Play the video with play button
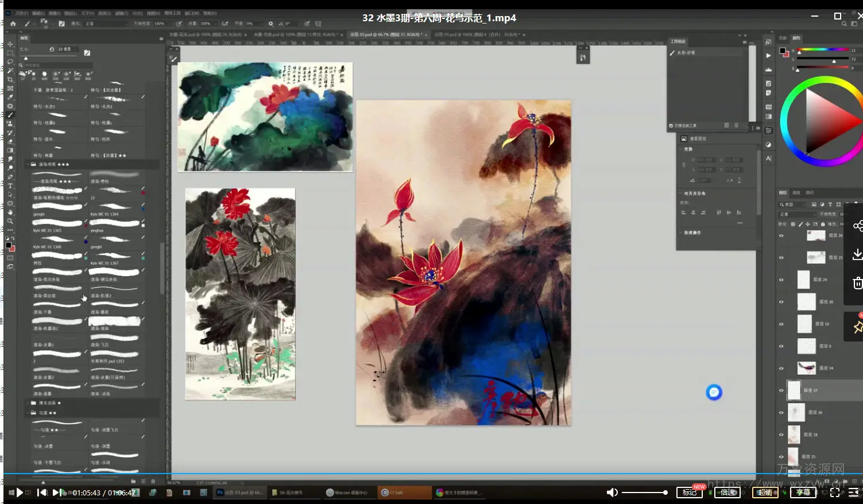 pyautogui.click(x=20, y=493)
